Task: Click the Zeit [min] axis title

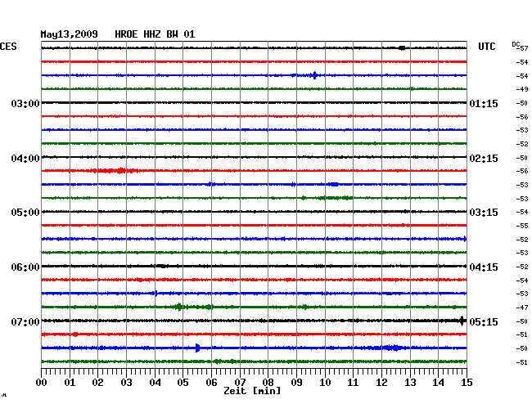Action: click(x=252, y=391)
